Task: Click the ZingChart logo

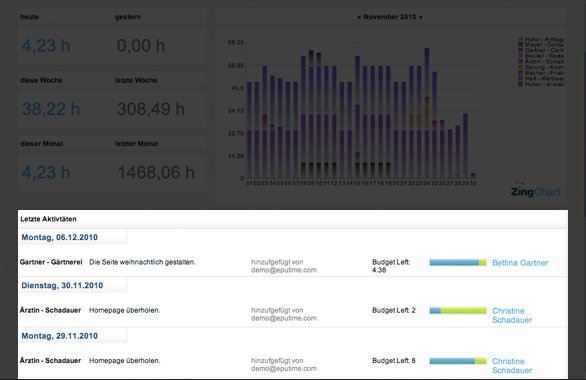Action: pyautogui.click(x=535, y=191)
